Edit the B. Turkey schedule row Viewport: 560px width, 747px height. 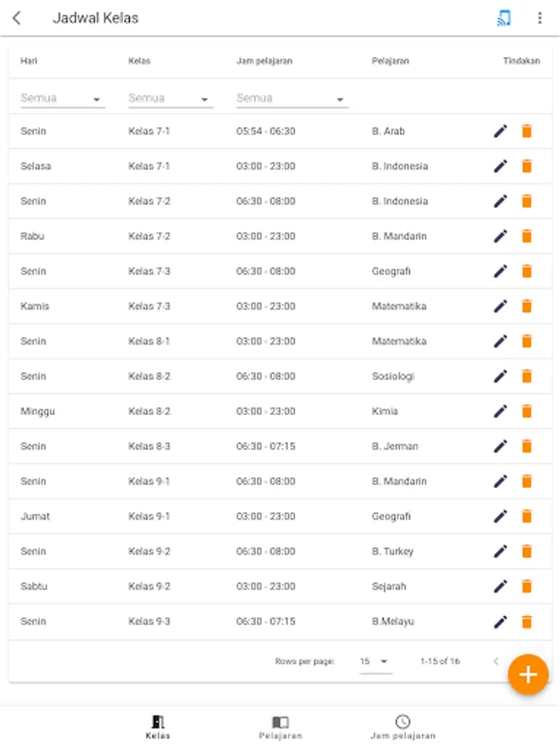tap(500, 551)
